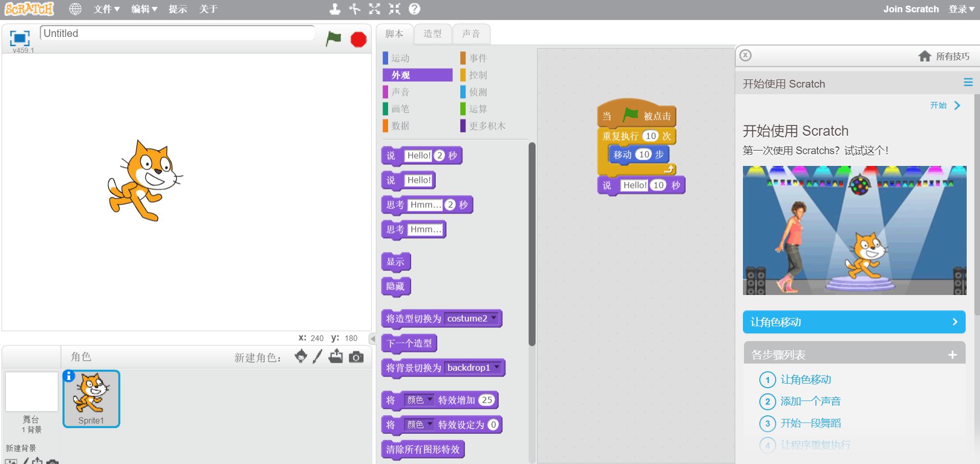Click the 清除所有图形特效 block
This screenshot has width=980, height=464.
click(x=423, y=450)
